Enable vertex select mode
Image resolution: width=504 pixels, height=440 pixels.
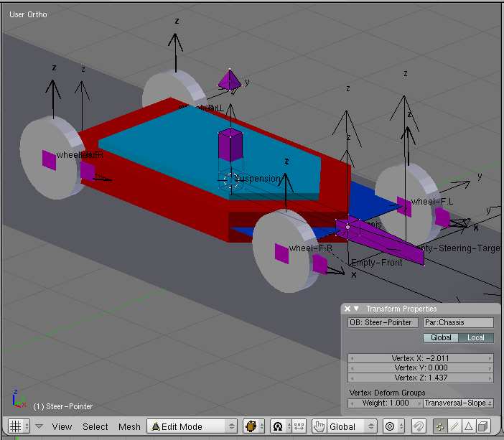[x=440, y=426]
